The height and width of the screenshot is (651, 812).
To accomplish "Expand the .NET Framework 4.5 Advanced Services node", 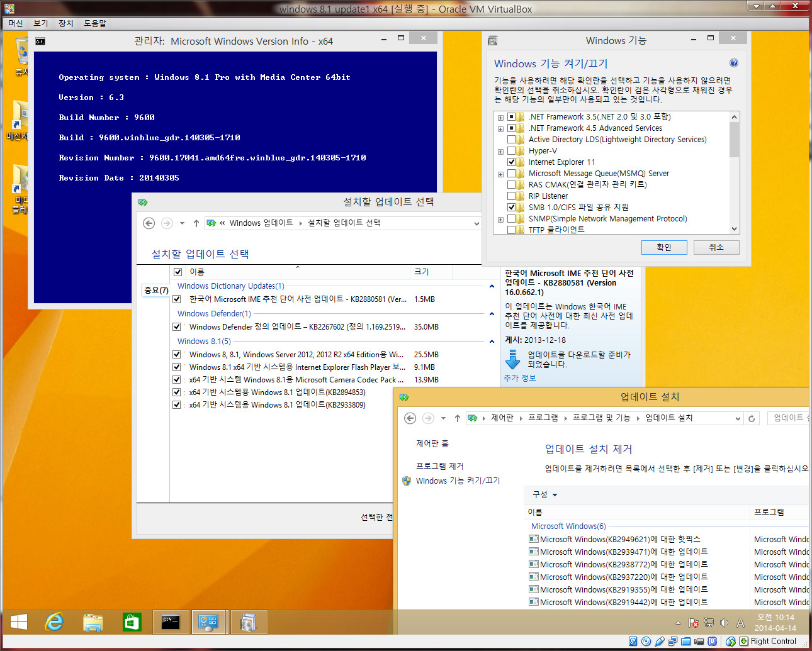I will coord(500,129).
